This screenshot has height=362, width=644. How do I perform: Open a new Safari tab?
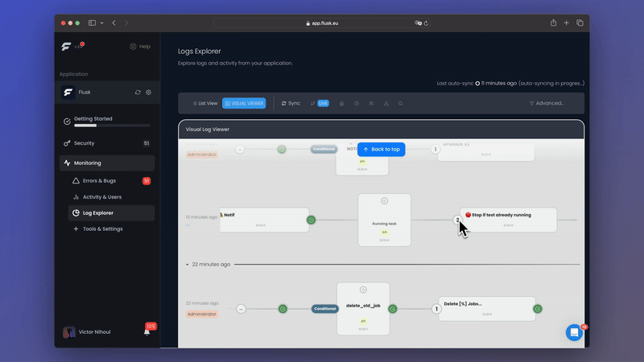[567, 23]
